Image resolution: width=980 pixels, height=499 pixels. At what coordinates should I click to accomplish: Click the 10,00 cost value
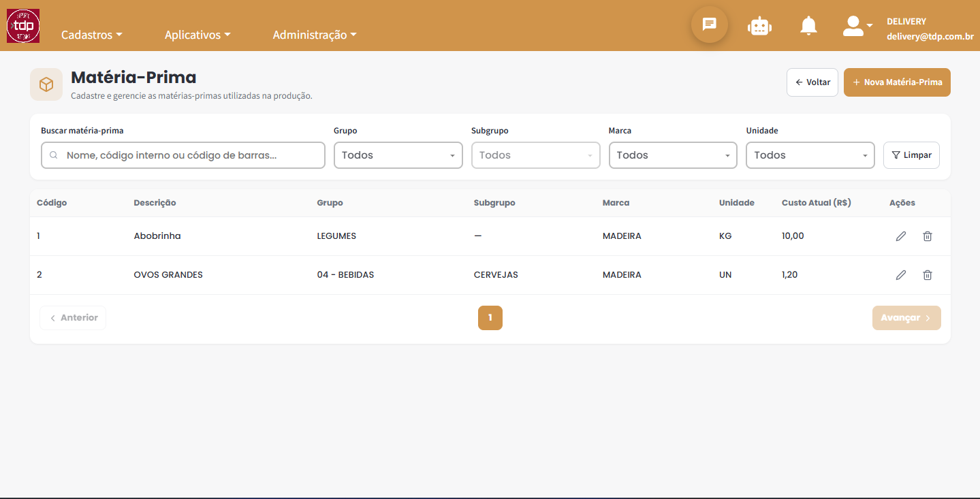click(x=793, y=236)
